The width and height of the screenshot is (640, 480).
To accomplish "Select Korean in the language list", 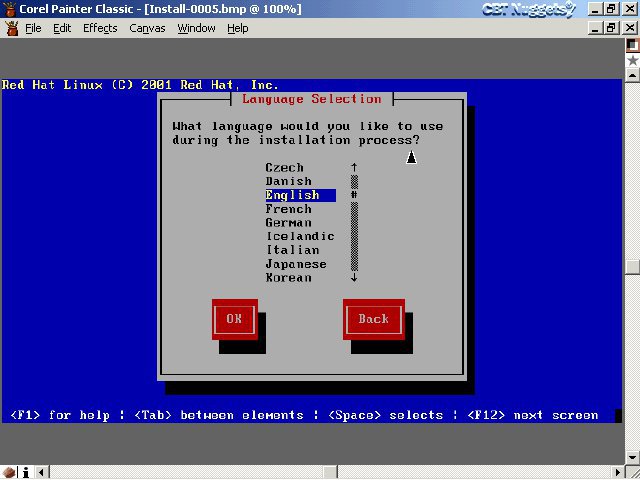I will [289, 278].
